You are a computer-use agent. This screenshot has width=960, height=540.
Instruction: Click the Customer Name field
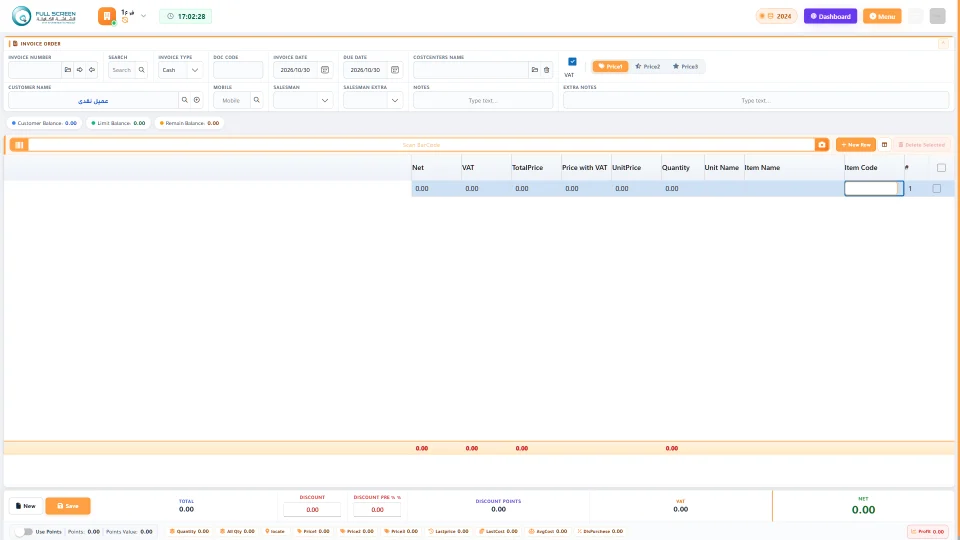click(93, 100)
